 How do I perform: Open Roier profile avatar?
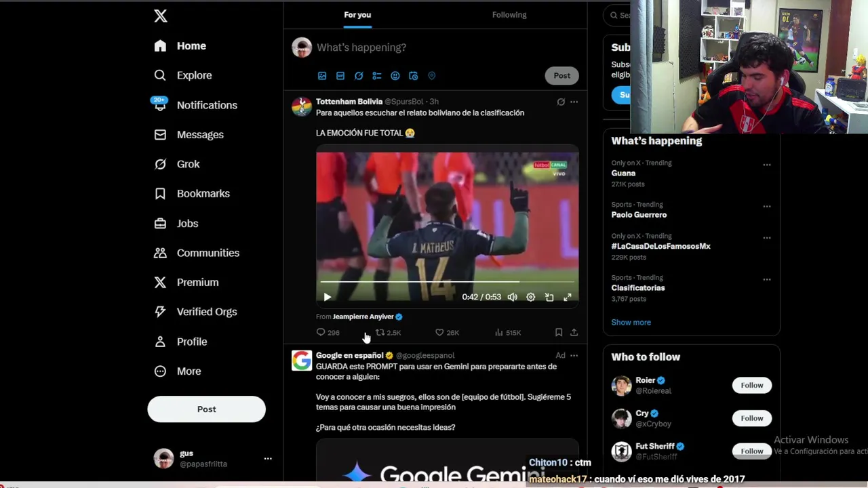point(621,386)
